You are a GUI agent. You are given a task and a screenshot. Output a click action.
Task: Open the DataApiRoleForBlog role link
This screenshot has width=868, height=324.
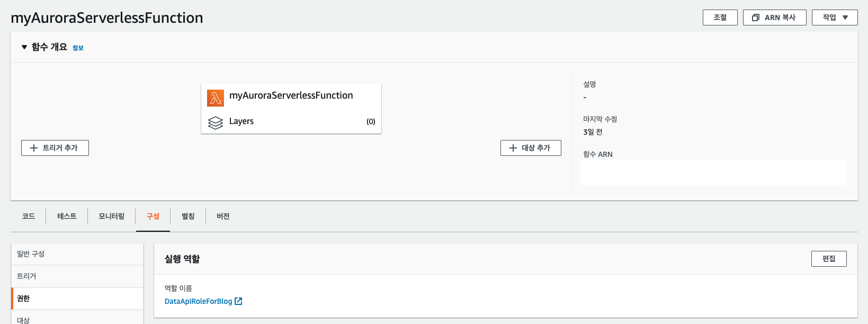199,301
